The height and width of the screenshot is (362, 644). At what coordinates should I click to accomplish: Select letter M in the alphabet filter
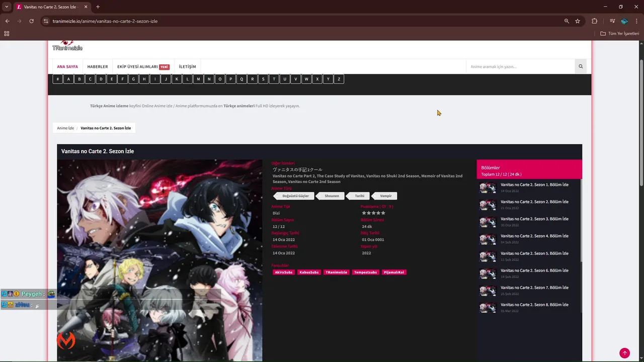[x=198, y=79]
